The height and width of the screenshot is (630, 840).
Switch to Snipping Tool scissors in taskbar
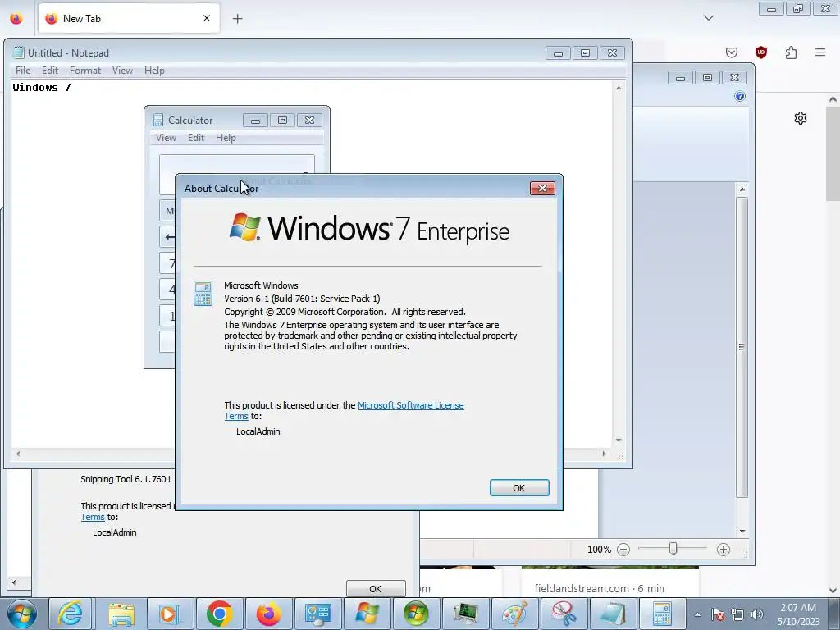click(x=564, y=614)
